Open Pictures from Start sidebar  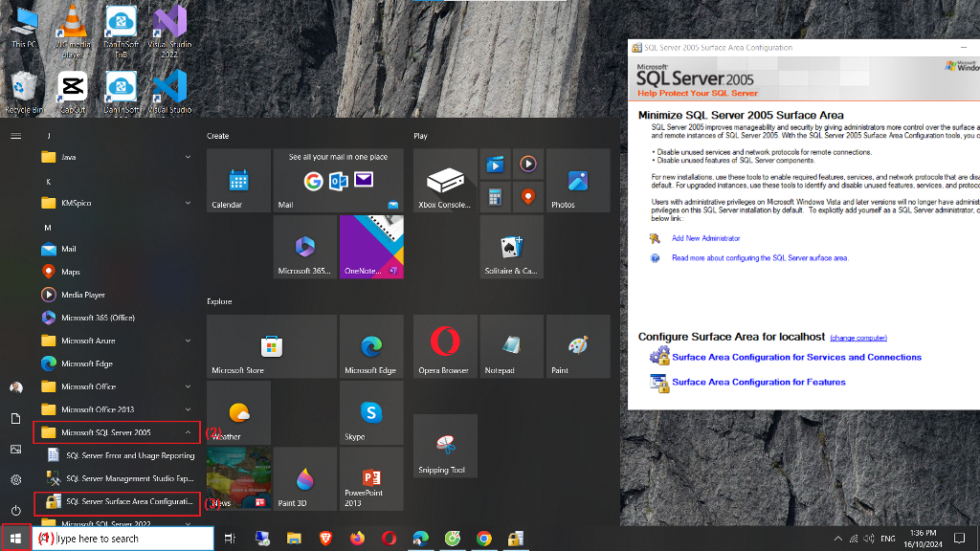[15, 450]
